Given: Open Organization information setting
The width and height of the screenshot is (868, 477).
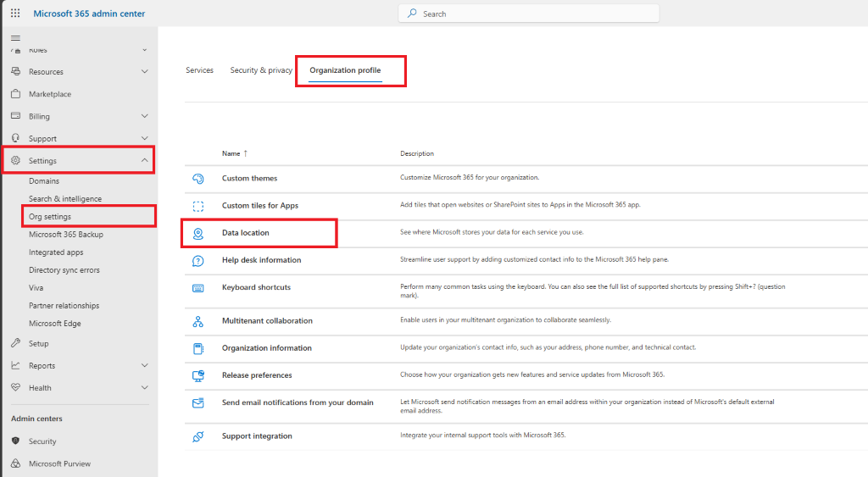Looking at the screenshot, I should point(267,348).
